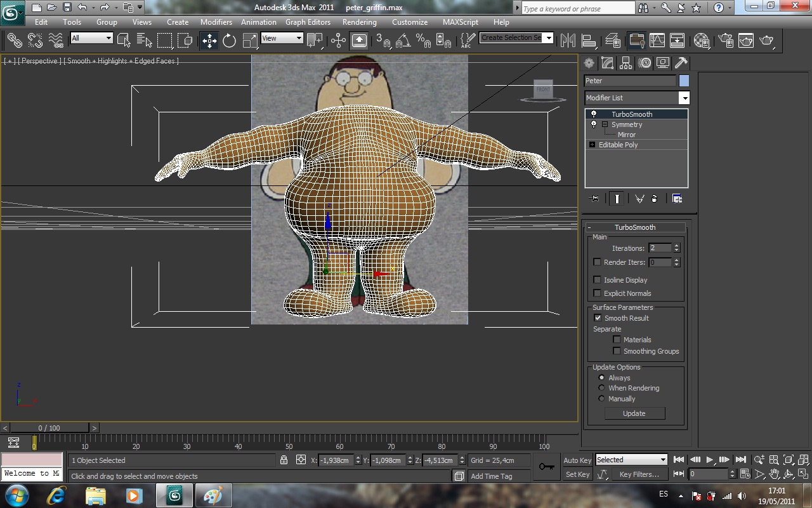Screen dimensions: 812x508
Task: Click the time slider showing 0 / 100
Action: point(49,428)
